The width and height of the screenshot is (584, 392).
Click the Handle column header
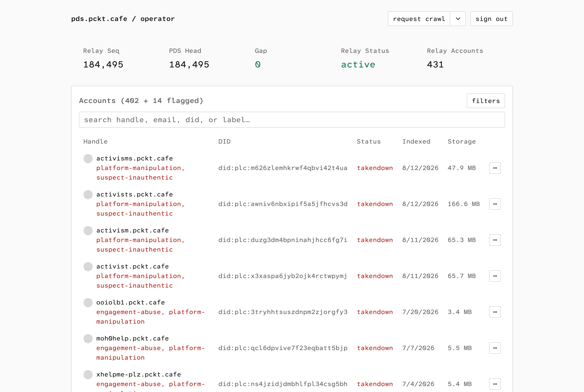(95, 142)
